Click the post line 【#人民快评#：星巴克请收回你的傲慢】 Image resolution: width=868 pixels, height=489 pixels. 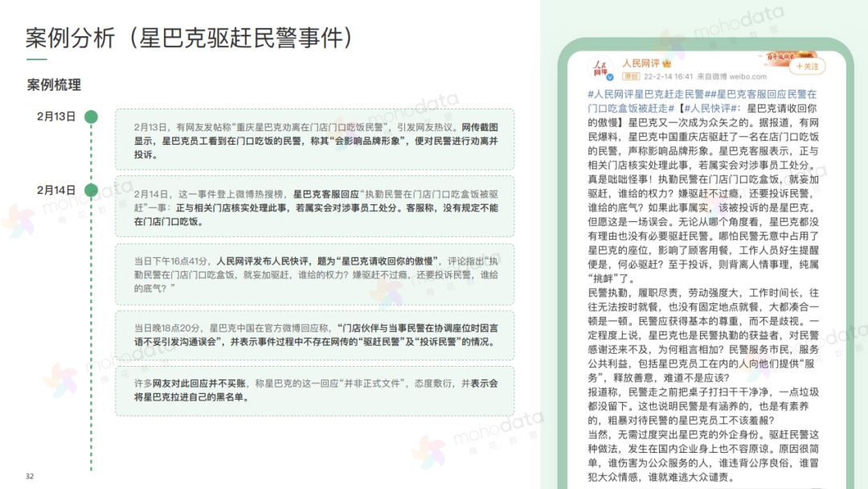pyautogui.click(x=702, y=115)
